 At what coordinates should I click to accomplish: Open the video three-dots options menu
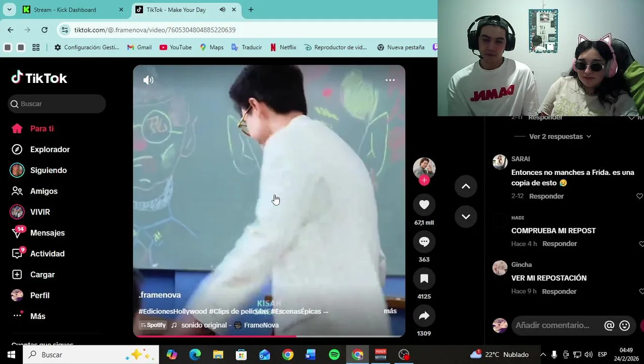tap(390, 80)
